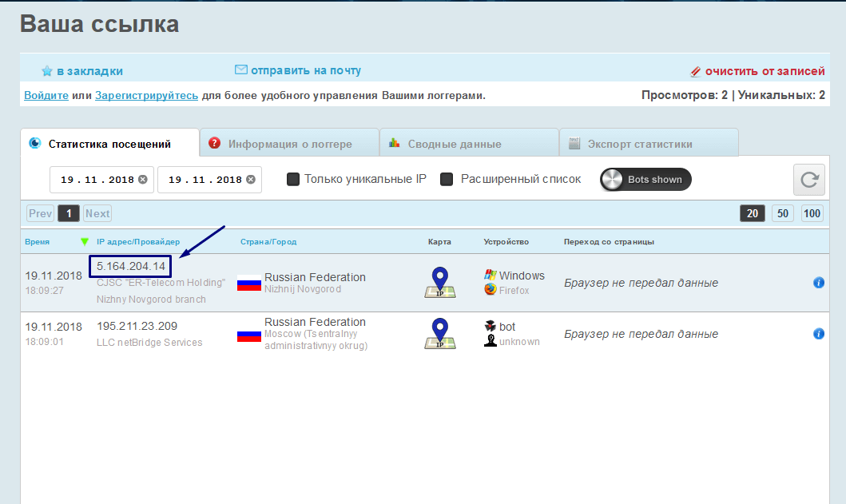This screenshot has width=846, height=504.
Task: Click the refresh arrow button
Action: coord(808,180)
